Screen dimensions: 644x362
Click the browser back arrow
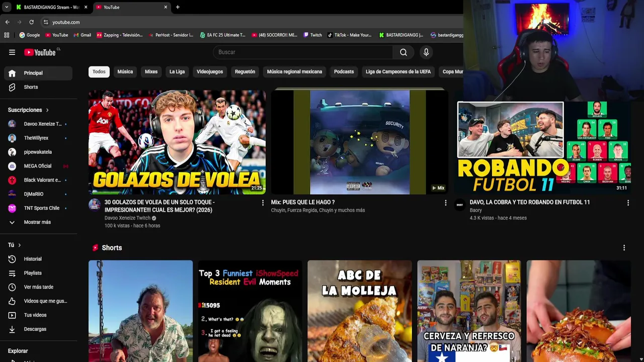coord(7,22)
